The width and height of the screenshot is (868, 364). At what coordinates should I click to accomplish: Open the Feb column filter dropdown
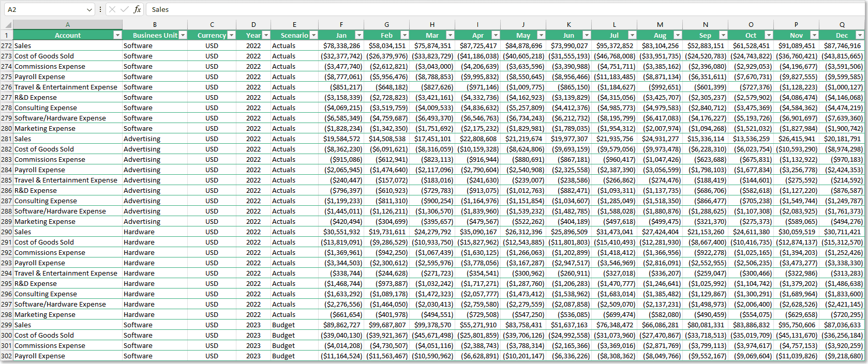coord(405,35)
